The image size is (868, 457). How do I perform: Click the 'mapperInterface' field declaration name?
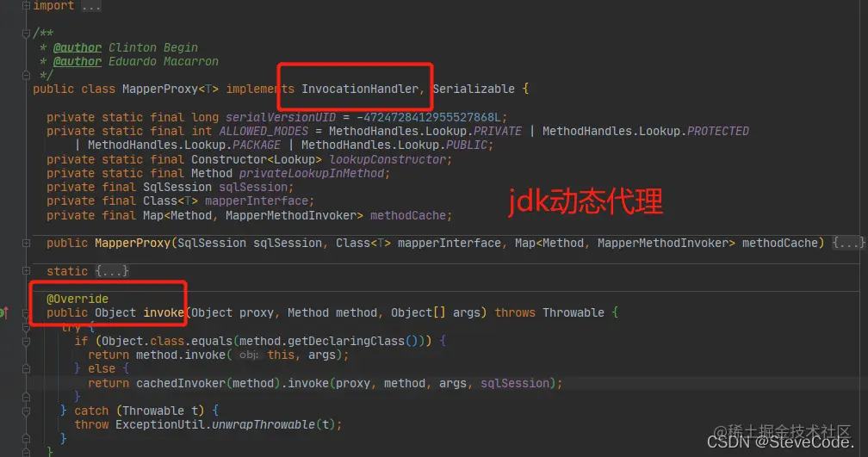click(257, 201)
